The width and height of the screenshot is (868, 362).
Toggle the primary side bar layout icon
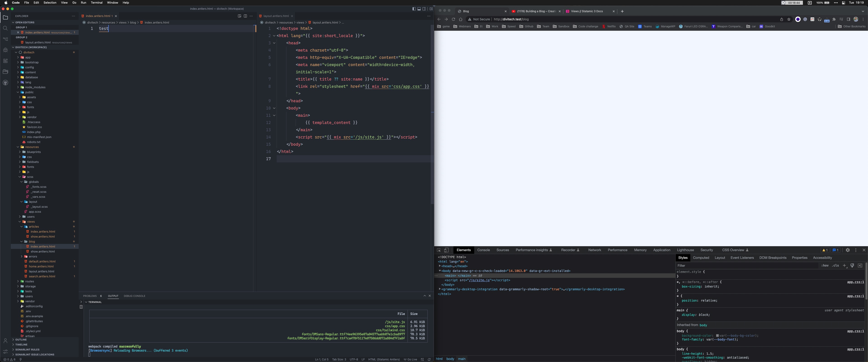pyautogui.click(x=414, y=9)
